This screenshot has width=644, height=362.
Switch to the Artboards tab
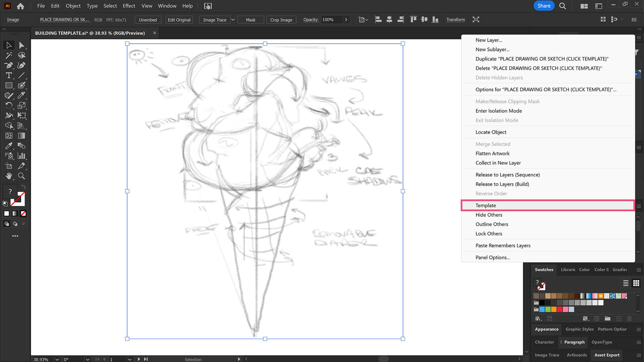point(577,355)
